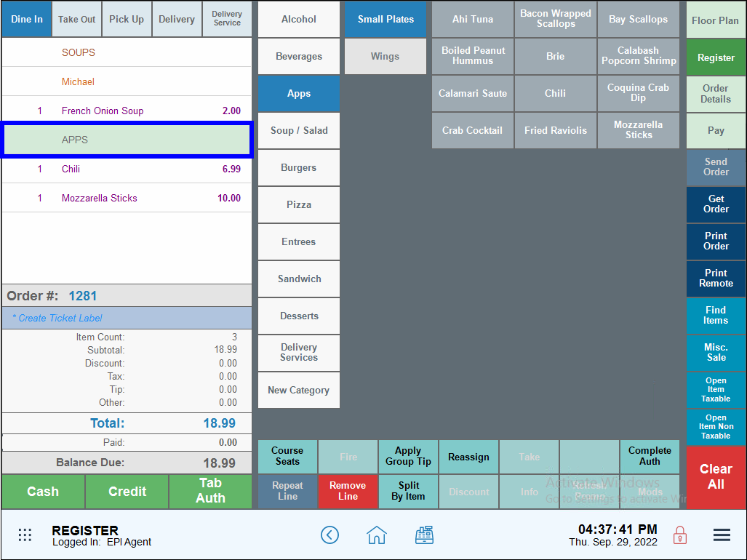Open the Sandwich category
Viewport: 747px width, 560px height.
[x=299, y=279]
